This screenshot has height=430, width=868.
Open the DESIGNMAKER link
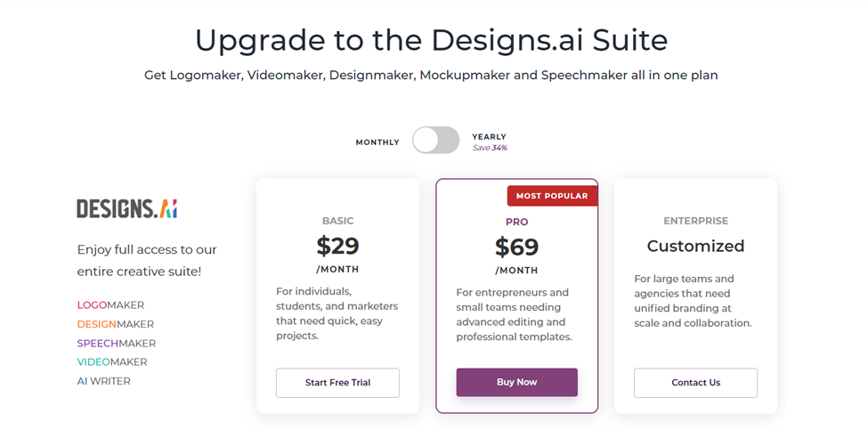[x=116, y=324]
